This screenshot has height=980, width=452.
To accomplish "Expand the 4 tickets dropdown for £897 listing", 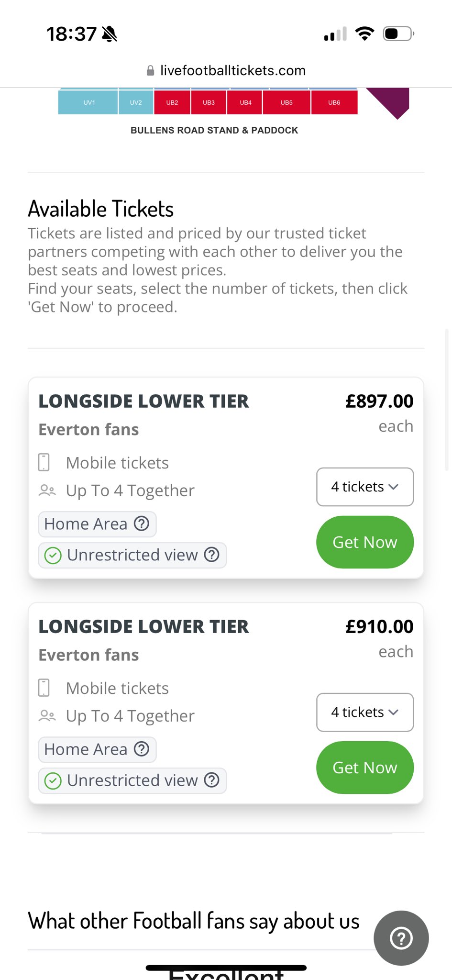I will [365, 487].
